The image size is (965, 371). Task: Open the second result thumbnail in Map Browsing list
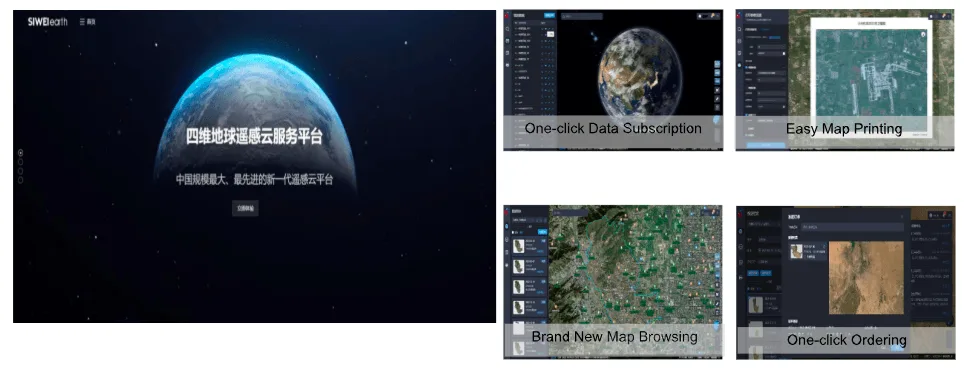click(518, 266)
